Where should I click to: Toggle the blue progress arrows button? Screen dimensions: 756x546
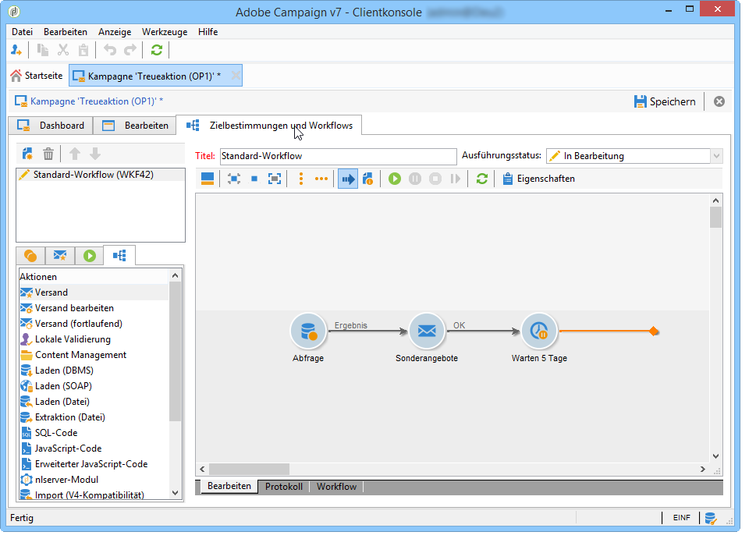tap(348, 179)
